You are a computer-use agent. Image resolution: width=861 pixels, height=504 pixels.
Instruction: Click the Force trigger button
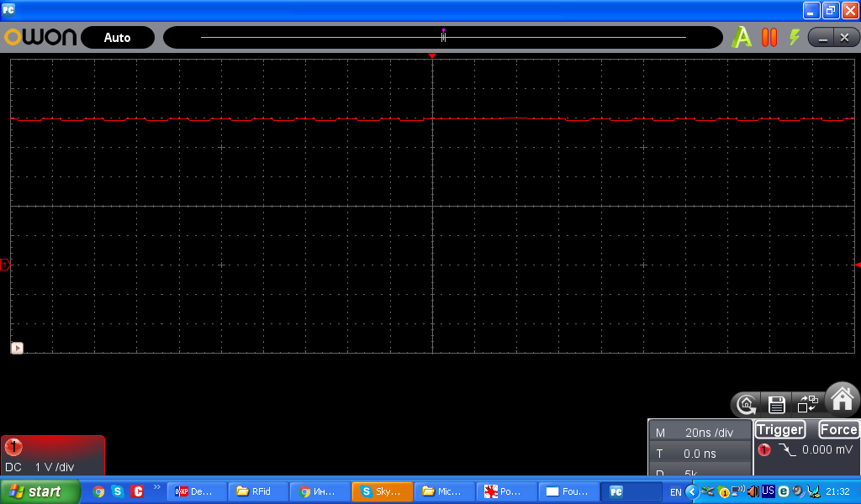click(x=838, y=429)
